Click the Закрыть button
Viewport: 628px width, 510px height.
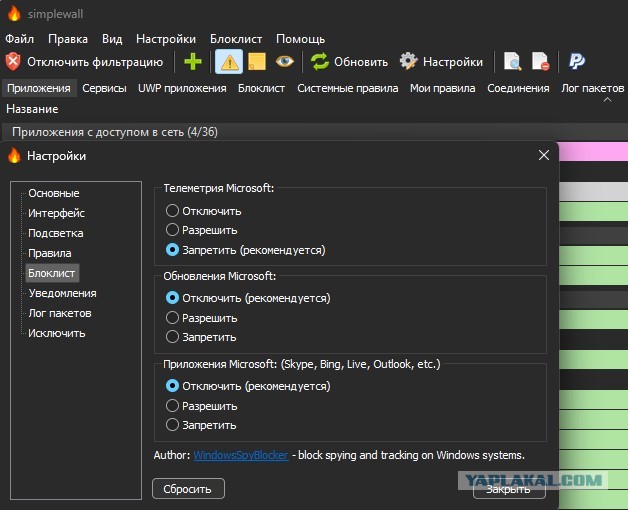(x=509, y=489)
